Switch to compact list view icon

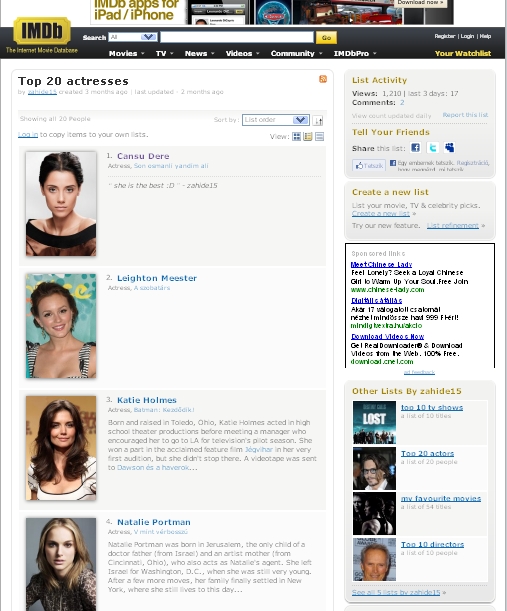click(x=319, y=136)
